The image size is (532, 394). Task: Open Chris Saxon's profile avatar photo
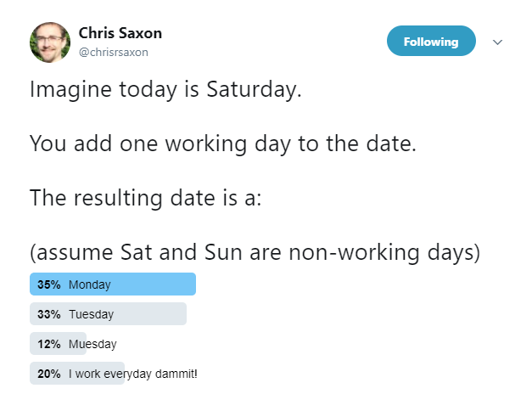(x=50, y=42)
